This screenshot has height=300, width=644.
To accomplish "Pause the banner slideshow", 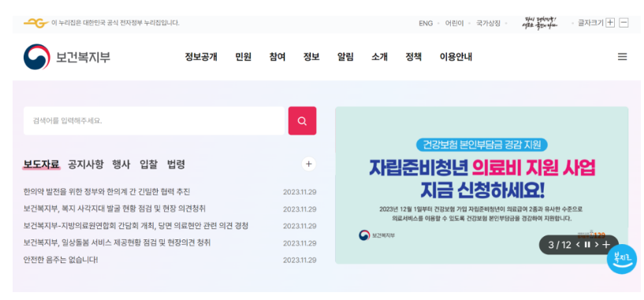I will pos(587,245).
